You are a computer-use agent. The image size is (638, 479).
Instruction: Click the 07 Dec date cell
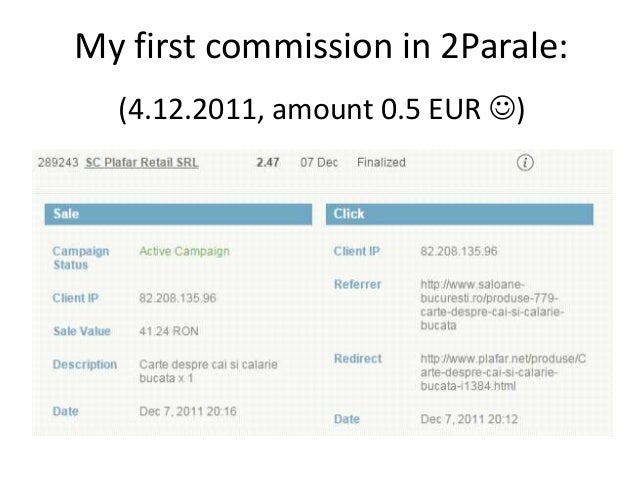tap(319, 162)
